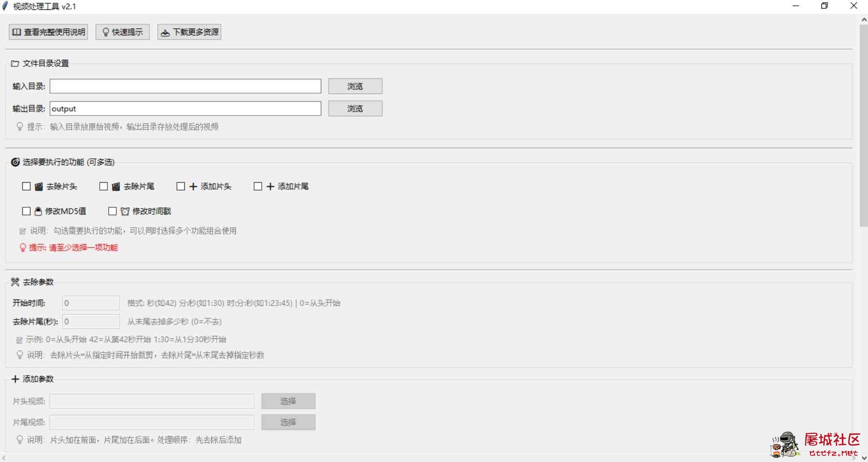868x462 pixels.
Task: Click the lightbulb icon beside 去除片头=从指定时间开始裁剪
Action: pos(20,355)
